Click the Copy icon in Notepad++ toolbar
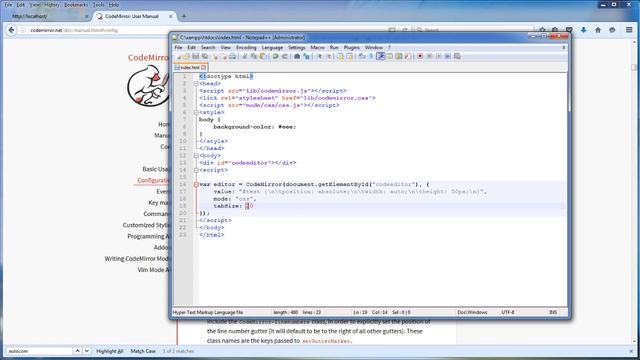 pos(253,56)
